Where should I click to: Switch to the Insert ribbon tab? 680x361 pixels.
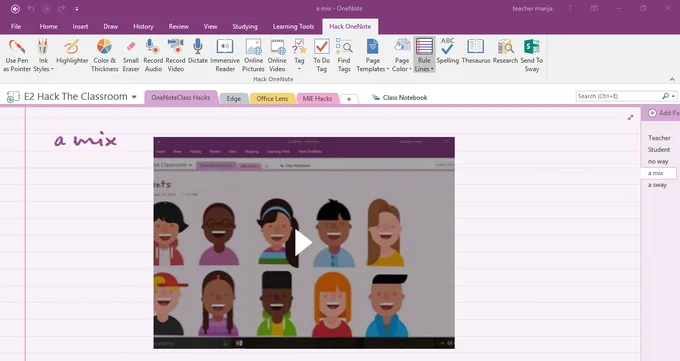(80, 26)
